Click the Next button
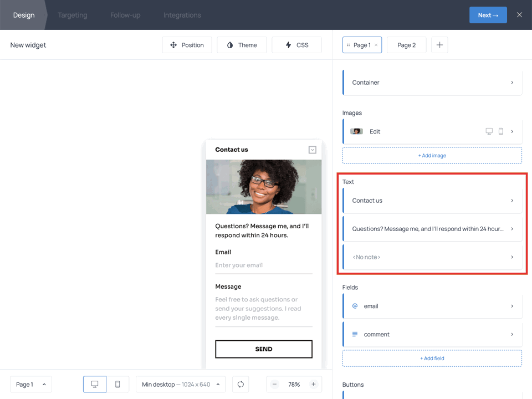This screenshot has height=399, width=532. [488, 15]
